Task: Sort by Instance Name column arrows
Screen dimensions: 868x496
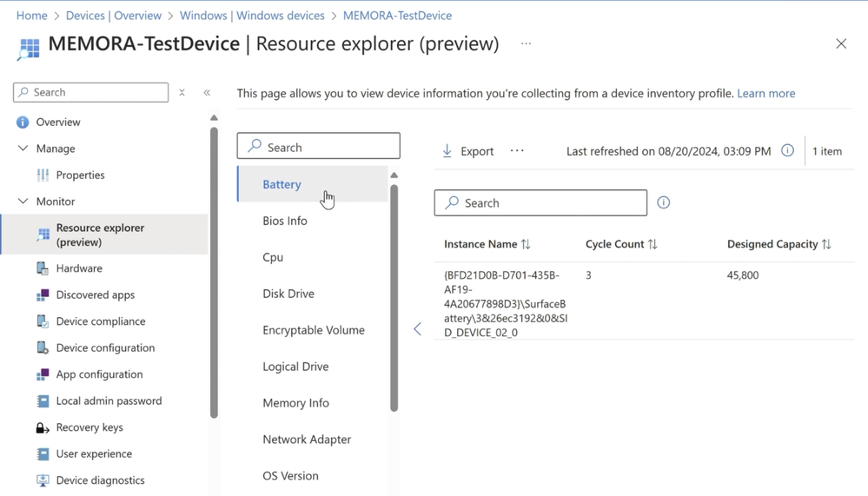Action: (x=526, y=244)
